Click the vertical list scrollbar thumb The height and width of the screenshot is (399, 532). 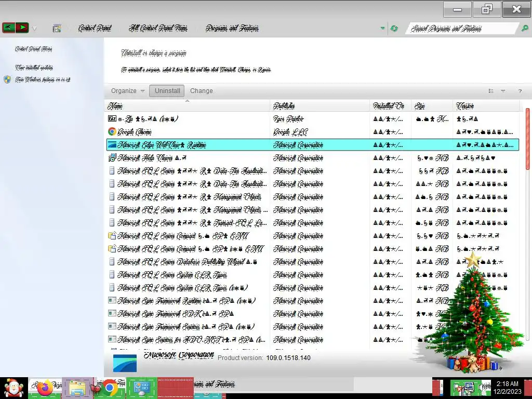point(528,139)
